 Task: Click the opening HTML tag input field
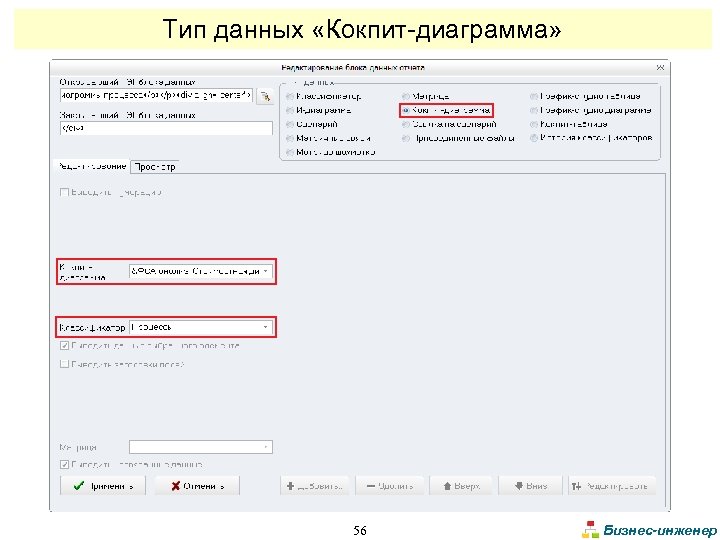[x=156, y=96]
